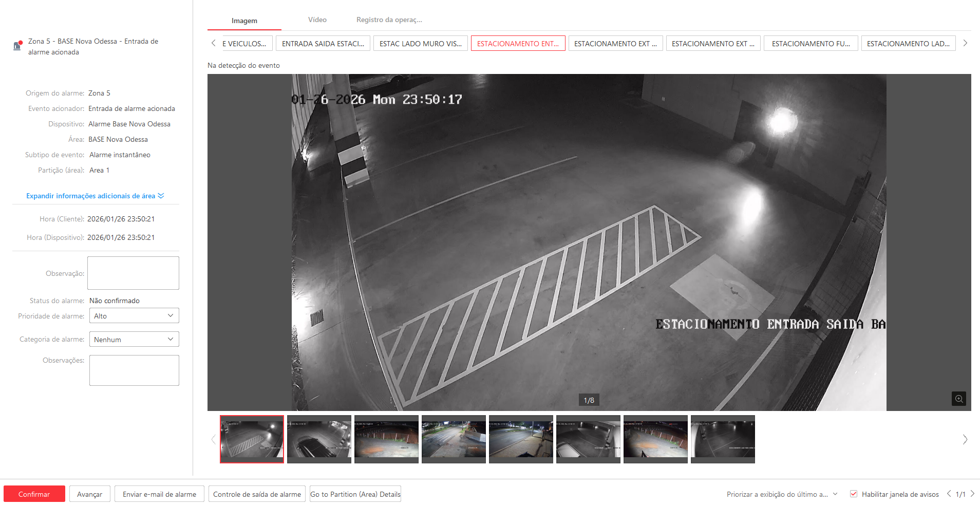Click the Observação text field
This screenshot has width=980, height=505.
133,273
